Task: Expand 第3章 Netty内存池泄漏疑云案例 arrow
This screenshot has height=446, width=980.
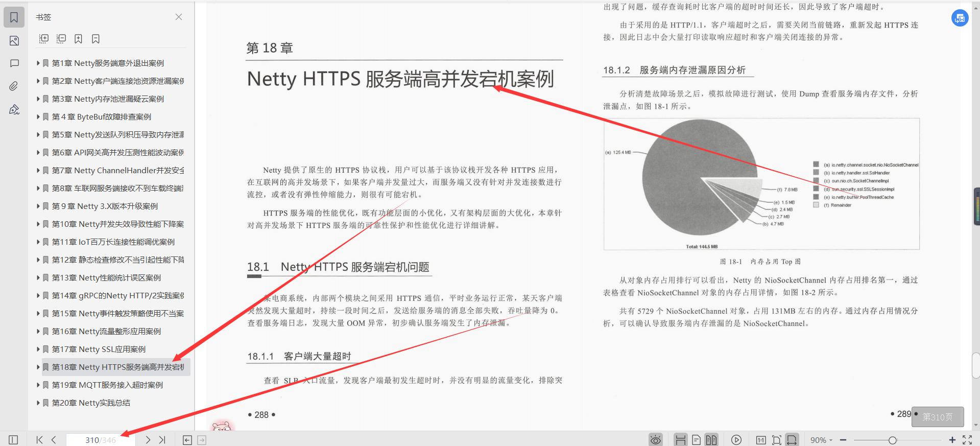Action: pyautogui.click(x=38, y=99)
